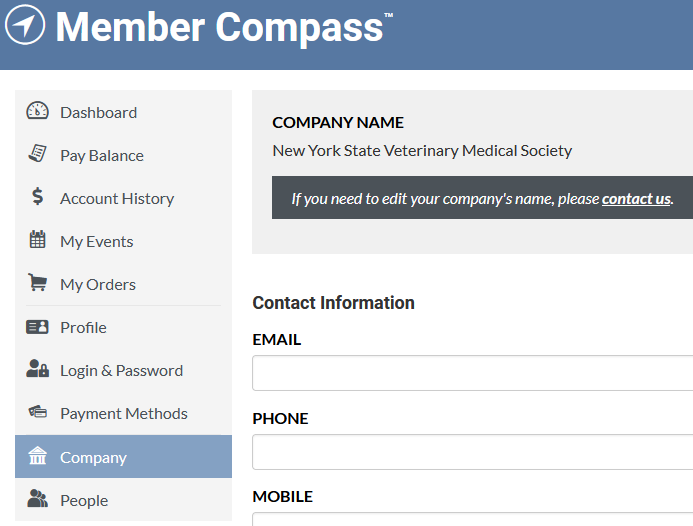The image size is (693, 526).
Task: Click the Account History dollar sign icon
Action: [x=38, y=196]
